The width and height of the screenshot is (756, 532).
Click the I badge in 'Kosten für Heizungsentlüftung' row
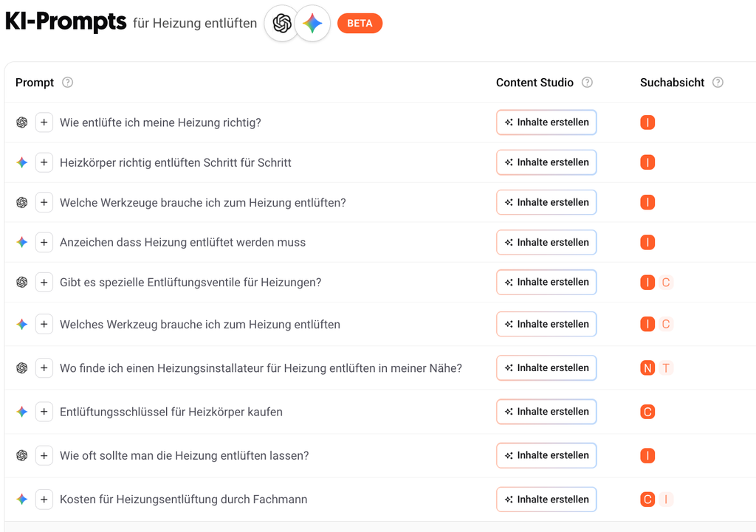pyautogui.click(x=666, y=500)
